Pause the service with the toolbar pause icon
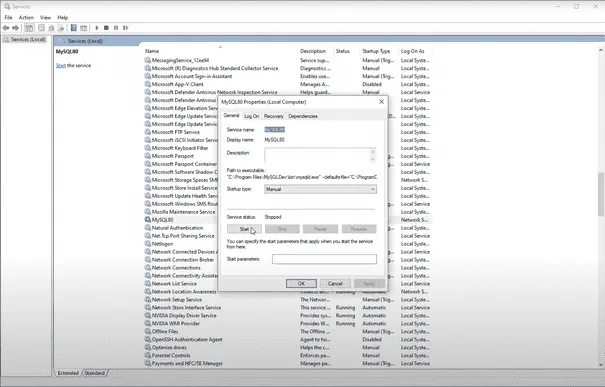The image size is (605, 387). coord(116,28)
